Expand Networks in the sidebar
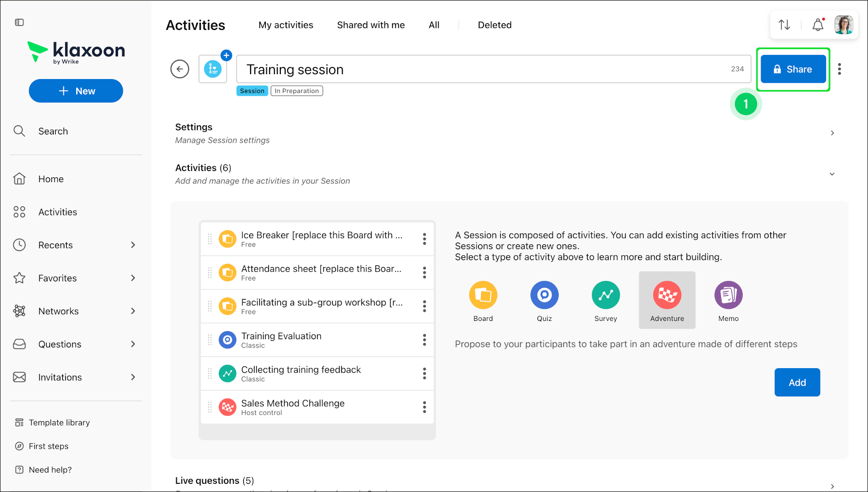Image resolution: width=868 pixels, height=492 pixels. pyautogui.click(x=133, y=311)
